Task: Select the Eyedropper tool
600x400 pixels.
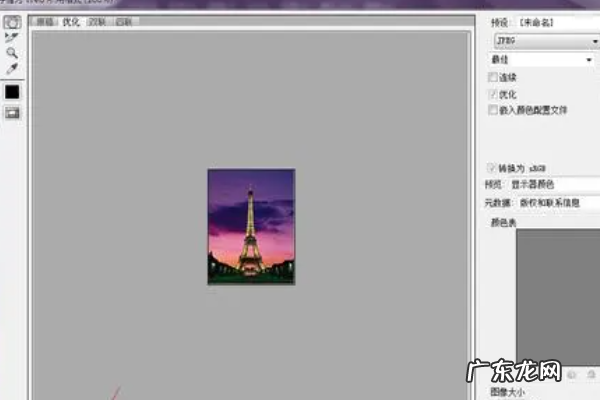Action: tap(12, 69)
